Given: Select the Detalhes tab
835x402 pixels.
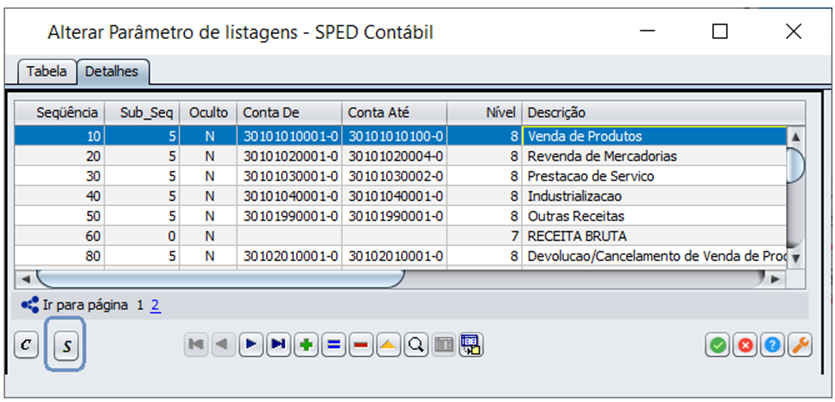Looking at the screenshot, I should pos(112,72).
